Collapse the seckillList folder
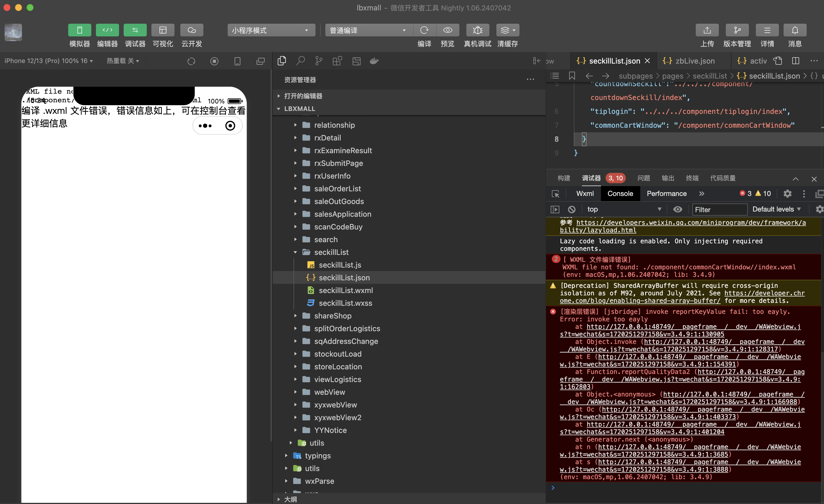This screenshot has height=504, width=824. 295,253
